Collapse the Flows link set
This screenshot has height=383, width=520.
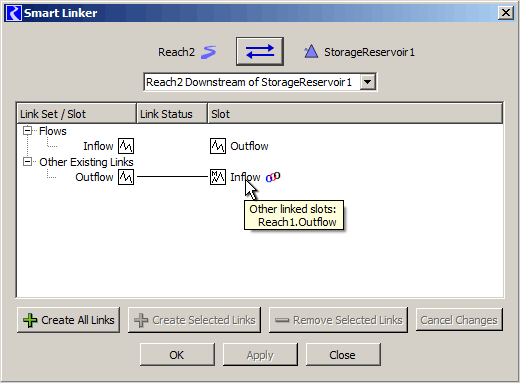[x=27, y=131]
